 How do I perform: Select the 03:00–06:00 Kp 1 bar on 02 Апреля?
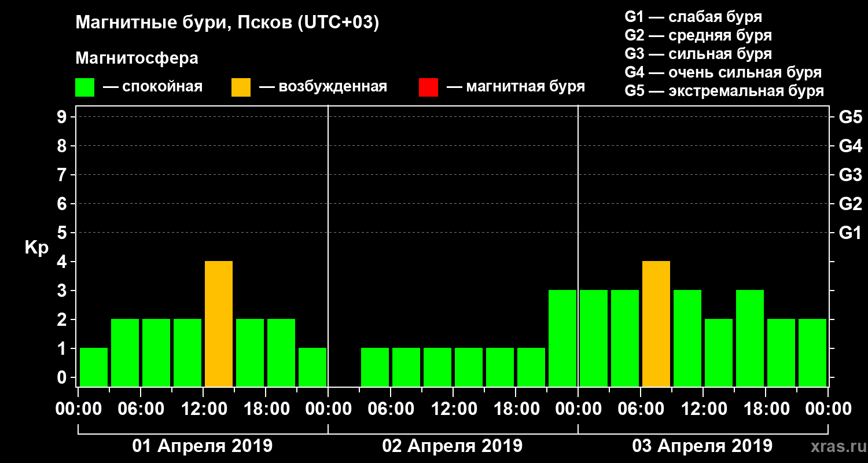375,368
